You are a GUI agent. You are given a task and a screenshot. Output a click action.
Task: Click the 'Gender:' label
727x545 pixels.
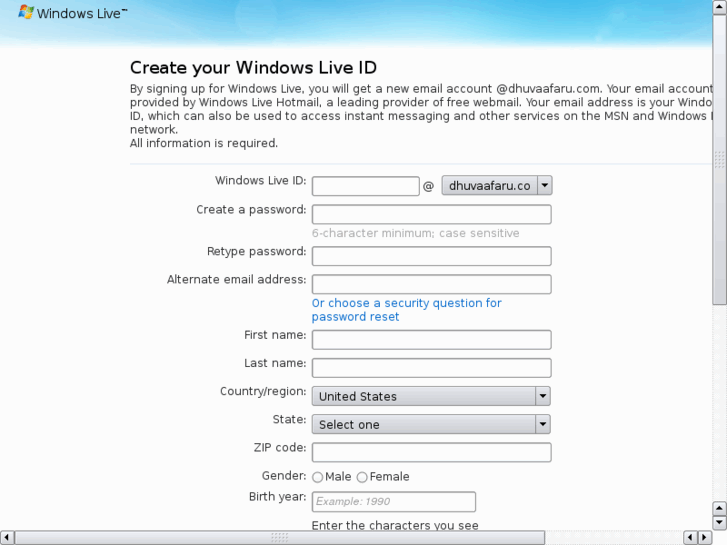(284, 476)
